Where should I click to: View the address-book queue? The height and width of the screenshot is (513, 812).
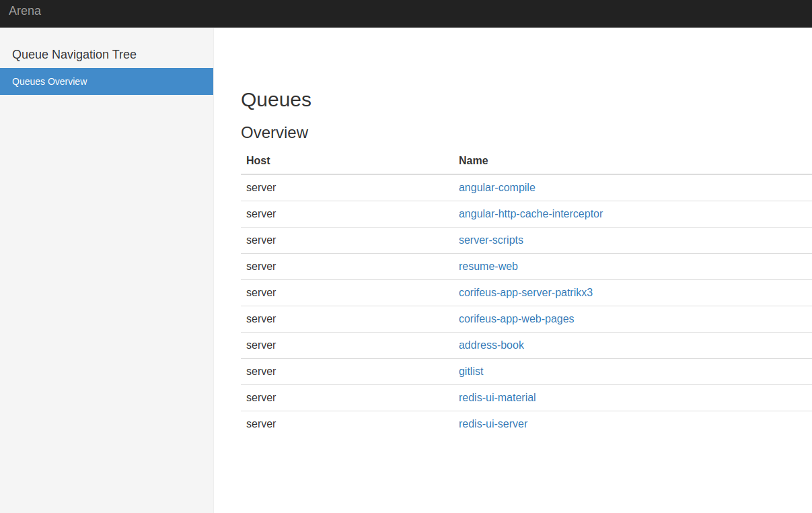(x=492, y=345)
